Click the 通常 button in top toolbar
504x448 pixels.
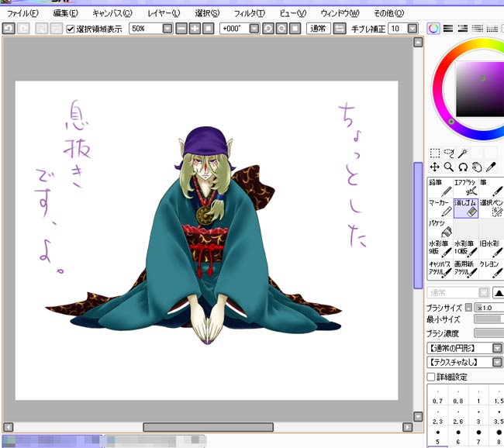318,29
